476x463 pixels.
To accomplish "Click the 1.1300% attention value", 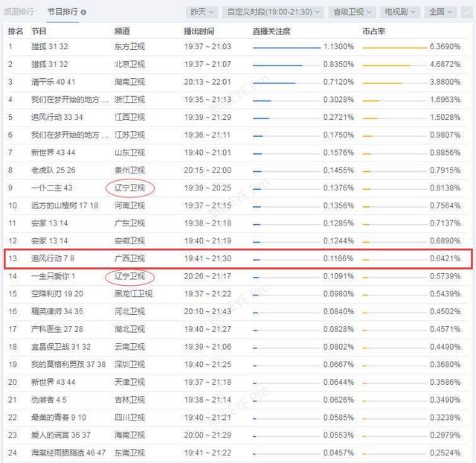I will [x=338, y=46].
